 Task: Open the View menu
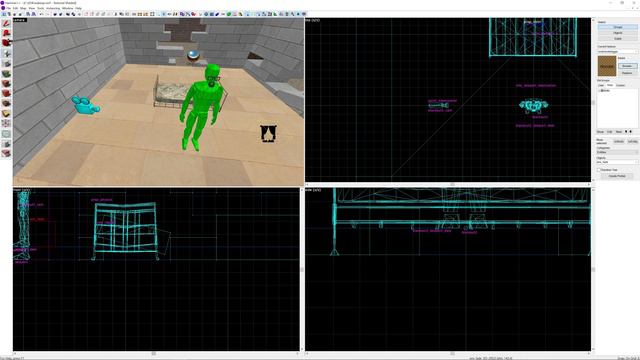point(31,8)
